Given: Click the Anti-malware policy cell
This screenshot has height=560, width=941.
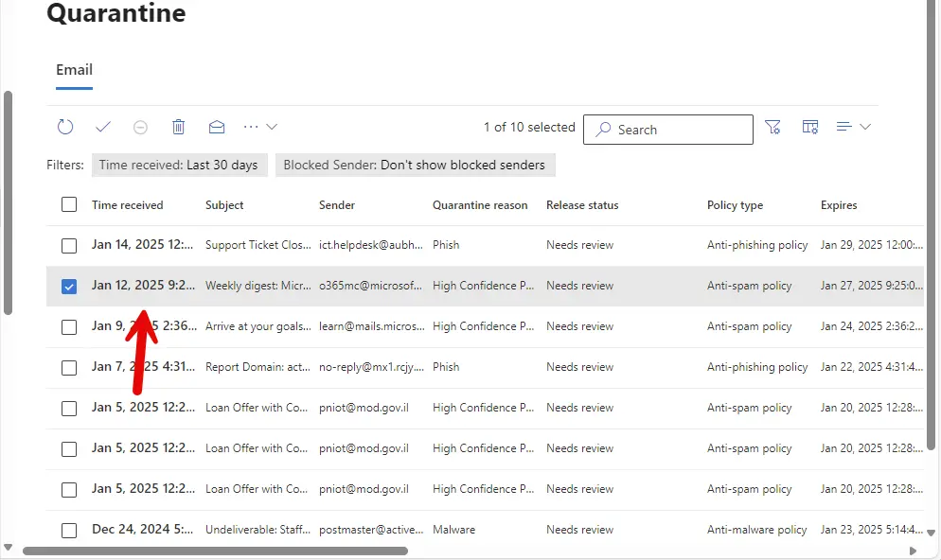Looking at the screenshot, I should 756,530.
